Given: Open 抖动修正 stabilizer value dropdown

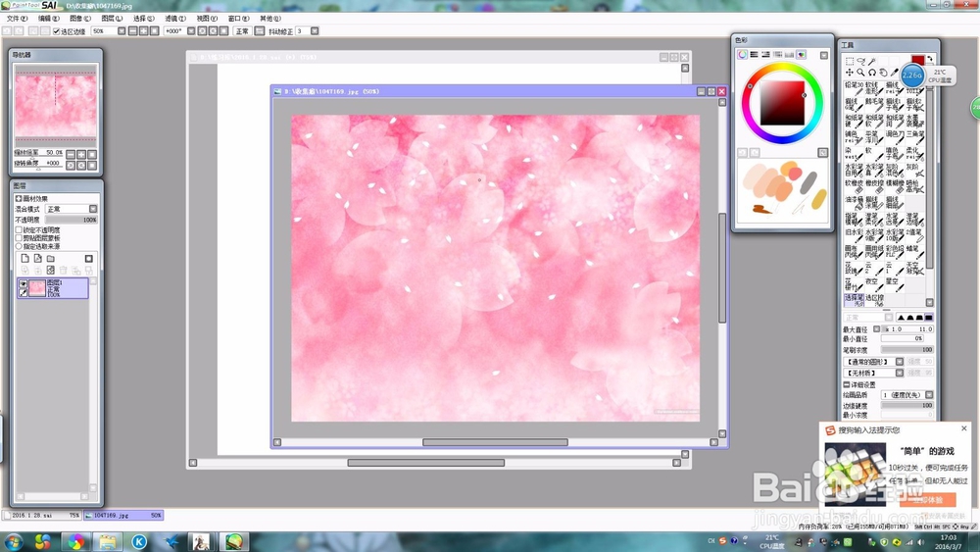Looking at the screenshot, I should [x=315, y=30].
